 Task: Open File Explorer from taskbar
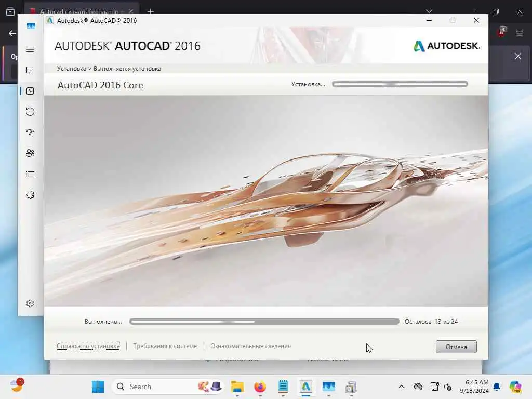pyautogui.click(x=237, y=387)
